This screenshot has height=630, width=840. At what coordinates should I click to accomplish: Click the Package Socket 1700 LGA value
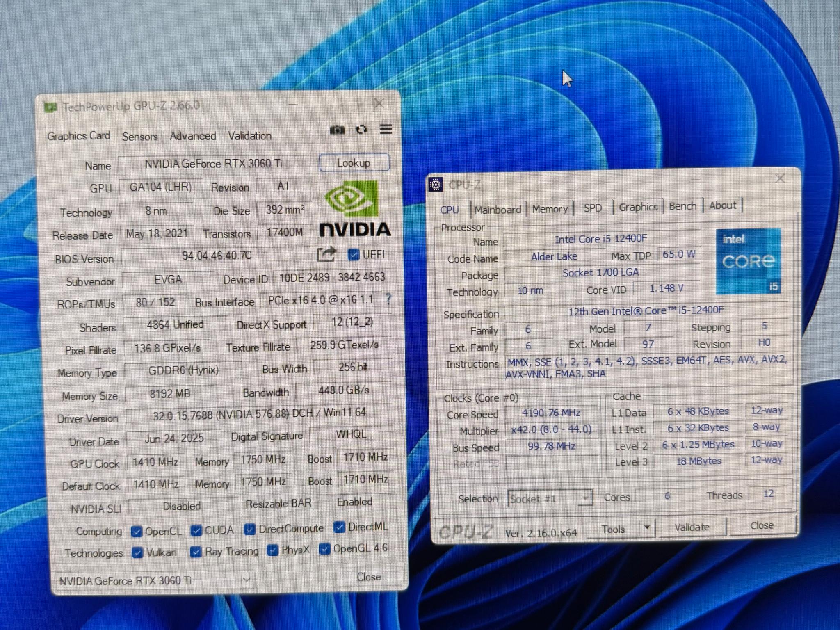(601, 273)
